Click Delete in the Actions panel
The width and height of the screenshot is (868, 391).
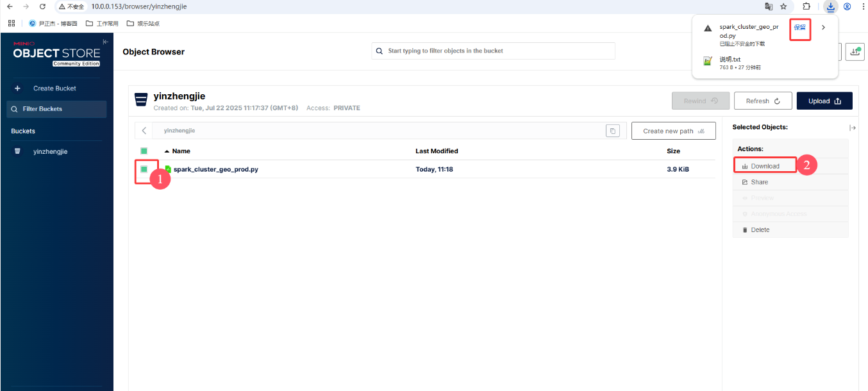tap(790, 229)
